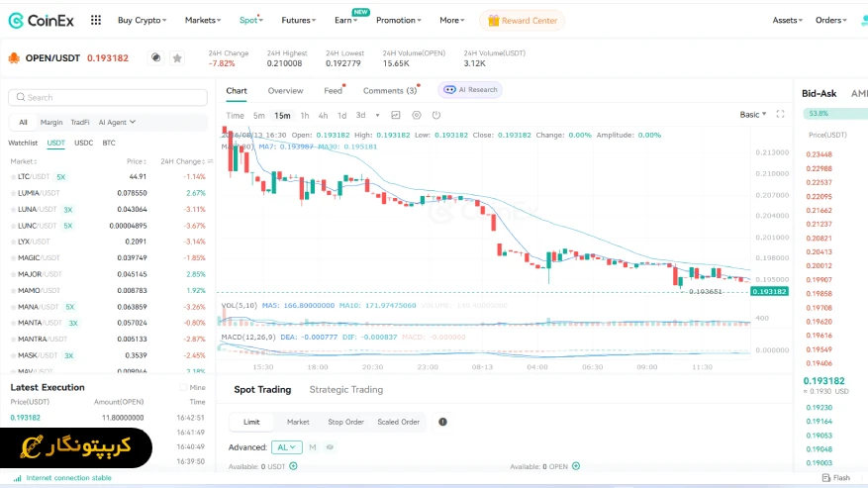This screenshot has width=868, height=488.
Task: Open the coin info icon next to the price
Action: (x=156, y=57)
